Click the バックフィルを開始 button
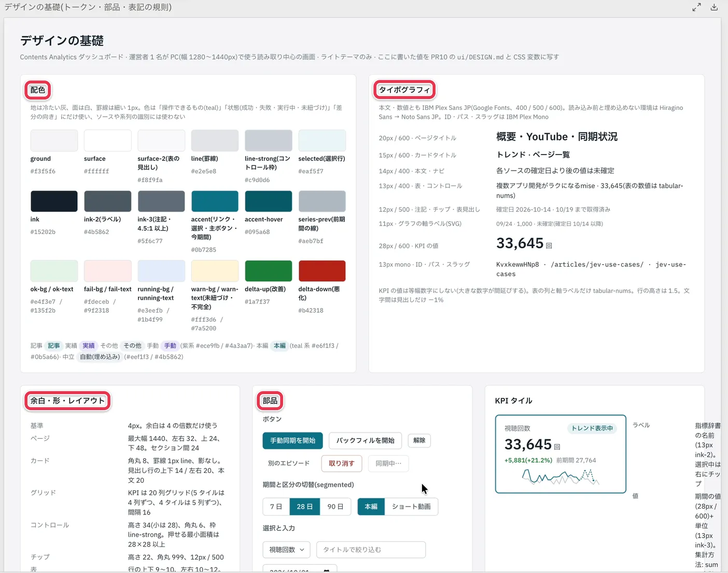This screenshot has width=728, height=573. point(365,440)
